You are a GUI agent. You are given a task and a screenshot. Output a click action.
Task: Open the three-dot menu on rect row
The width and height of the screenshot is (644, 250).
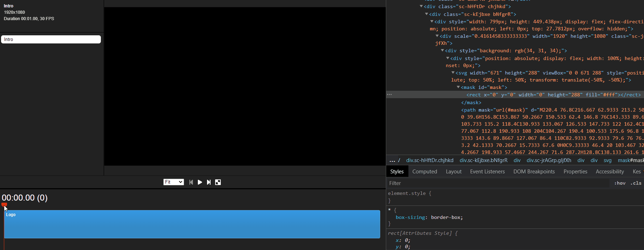point(389,95)
